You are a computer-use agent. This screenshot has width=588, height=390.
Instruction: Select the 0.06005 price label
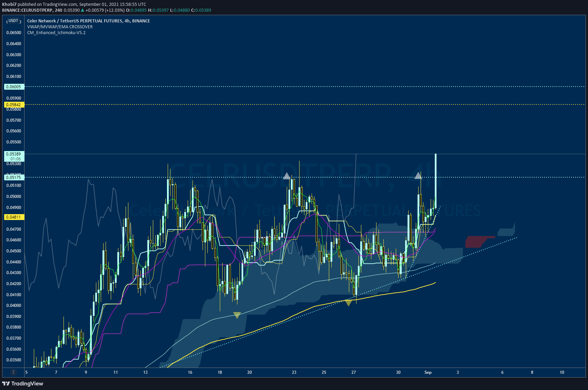pyautogui.click(x=14, y=87)
